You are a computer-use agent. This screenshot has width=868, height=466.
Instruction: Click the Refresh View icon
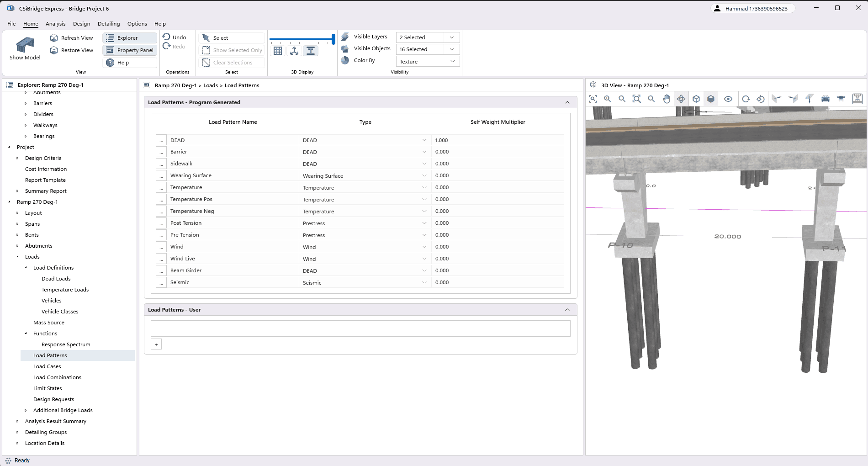click(x=54, y=38)
